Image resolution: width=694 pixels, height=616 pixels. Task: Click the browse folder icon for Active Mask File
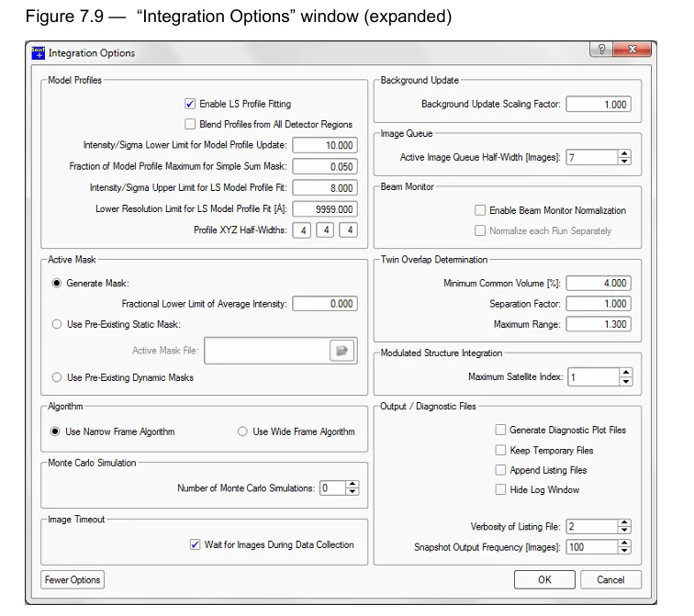point(342,351)
